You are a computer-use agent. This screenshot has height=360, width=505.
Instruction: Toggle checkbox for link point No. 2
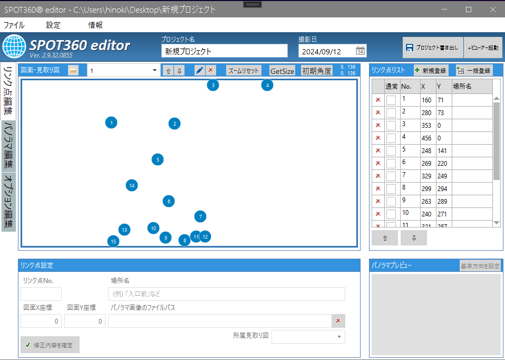coord(391,112)
